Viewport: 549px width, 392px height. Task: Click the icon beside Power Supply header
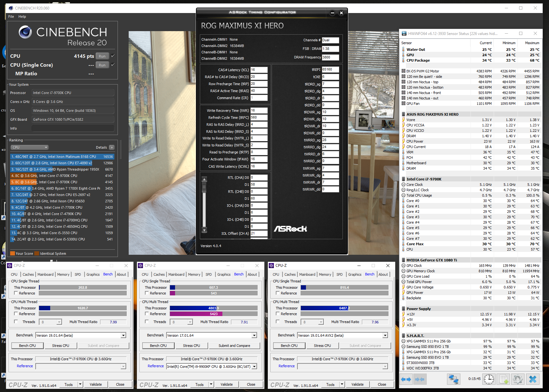pos(403,309)
